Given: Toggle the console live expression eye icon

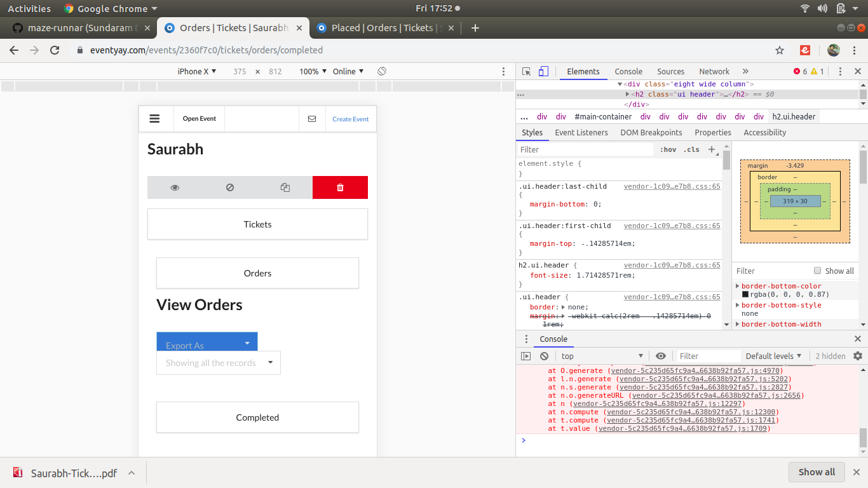Looking at the screenshot, I should (x=661, y=356).
